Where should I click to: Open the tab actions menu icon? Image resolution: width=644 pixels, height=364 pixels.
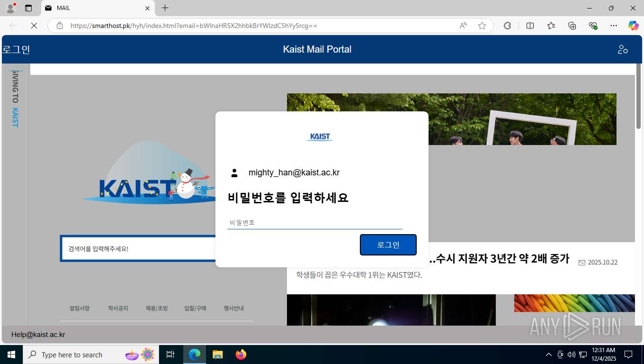coord(28,8)
